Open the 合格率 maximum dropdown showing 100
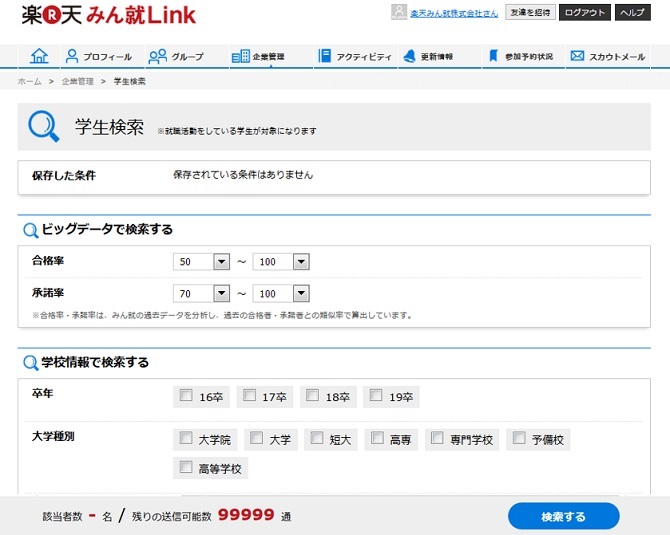 coord(301,262)
